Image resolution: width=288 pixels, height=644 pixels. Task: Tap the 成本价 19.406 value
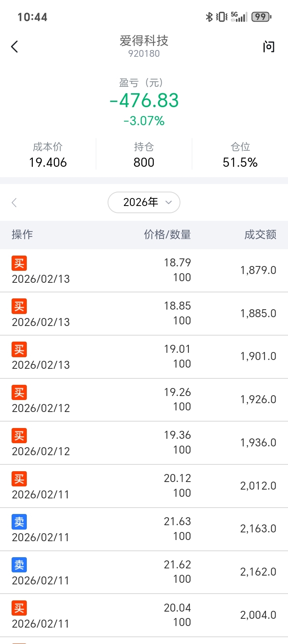coord(48,162)
